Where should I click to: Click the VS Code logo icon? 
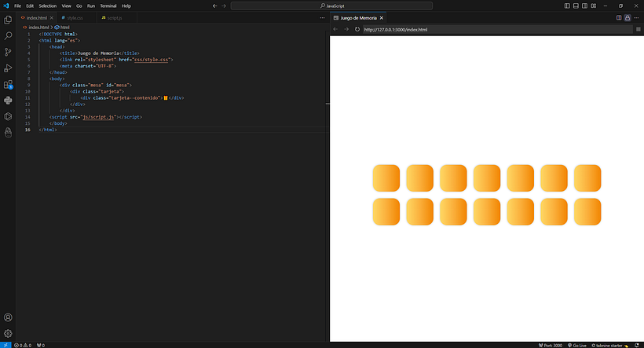pyautogui.click(x=5, y=5)
